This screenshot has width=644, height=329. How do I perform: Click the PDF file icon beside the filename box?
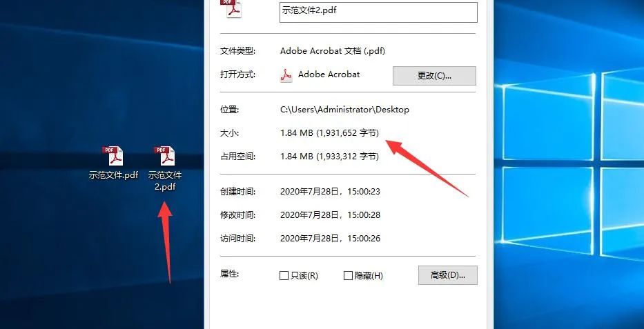[x=232, y=9]
